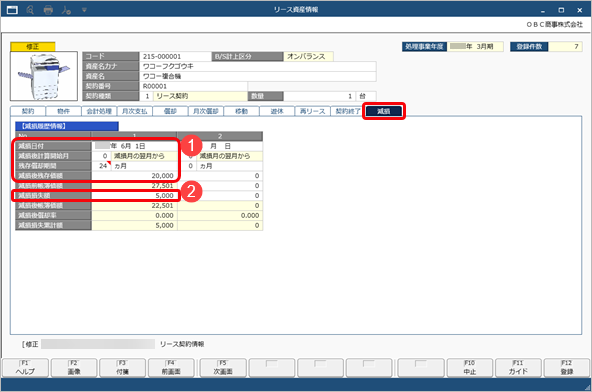592x392 pixels.
Task: Open the print preview magnifier icon
Action: 30,10
